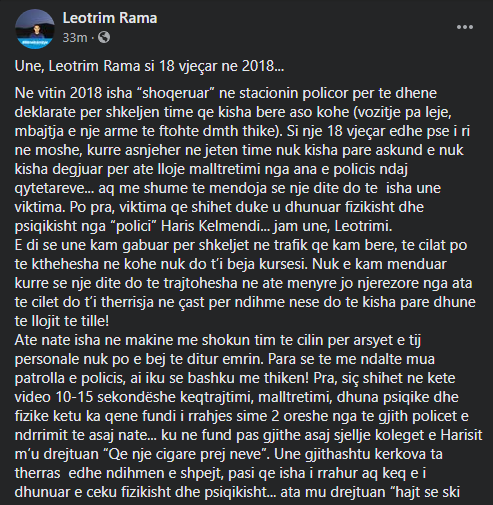The width and height of the screenshot is (493, 505).
Task: Click the line starting "Ate nate isha ne makine"
Action: pyautogui.click(x=218, y=340)
